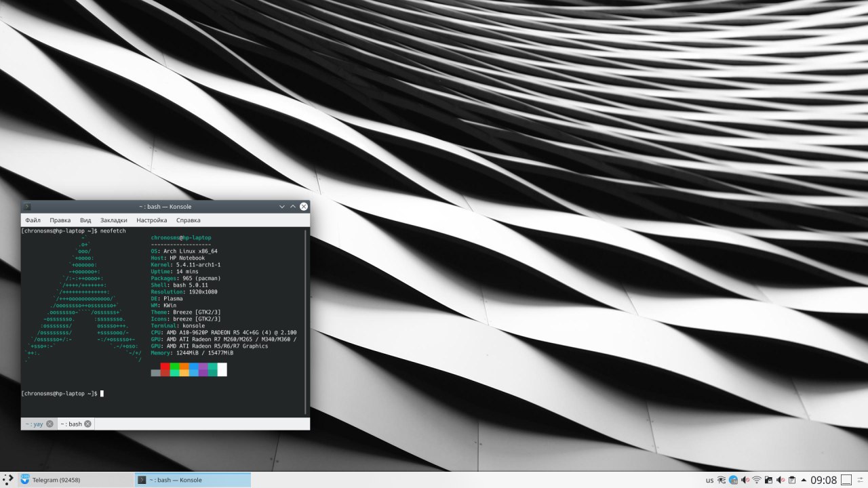Select the Konsole entry in the taskbar
Screen dimensions: 868x488
pyautogui.click(x=193, y=480)
